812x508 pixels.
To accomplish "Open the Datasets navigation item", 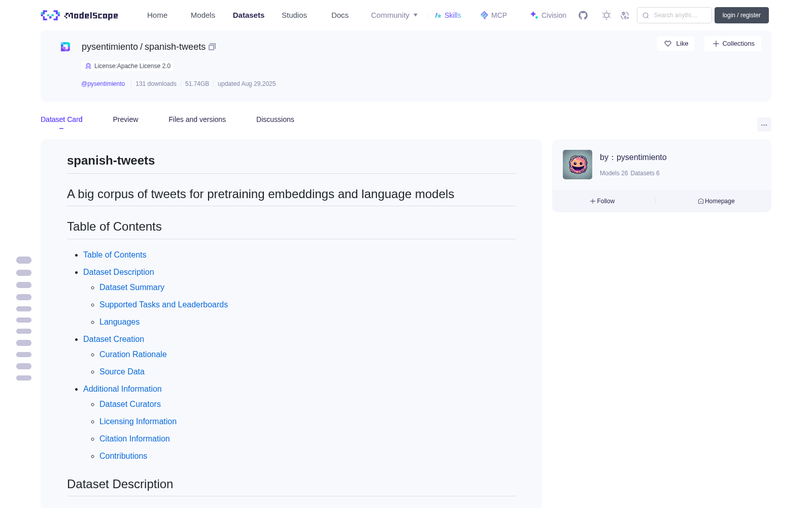I will coord(249,15).
